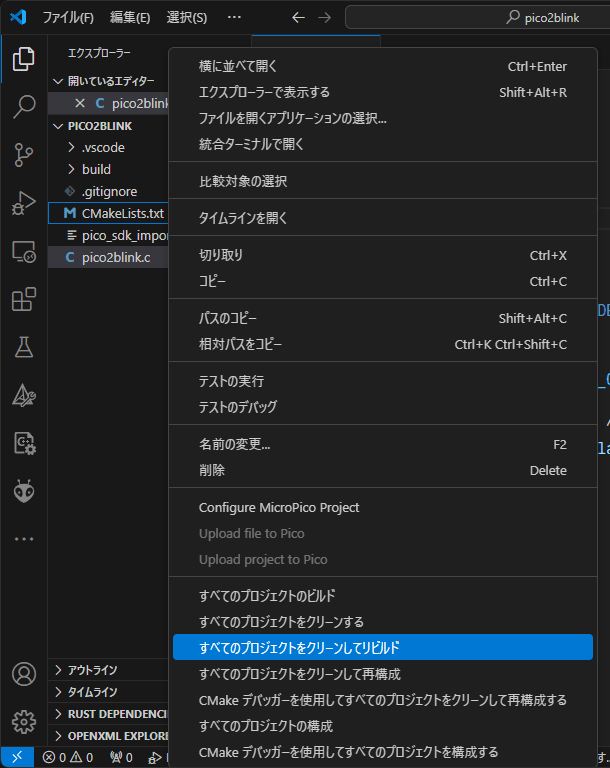The height and width of the screenshot is (768, 610).
Task: Choose 比較対象の選択
Action: point(383,181)
